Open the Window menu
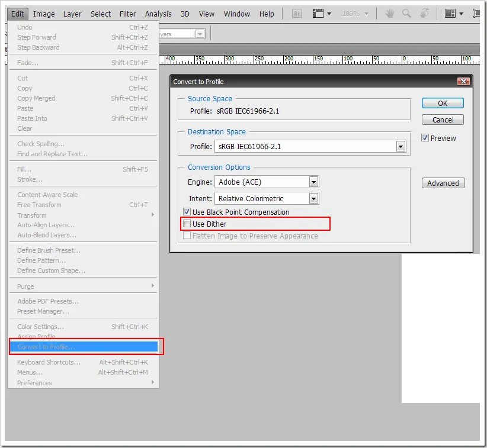487x448 pixels. click(236, 14)
